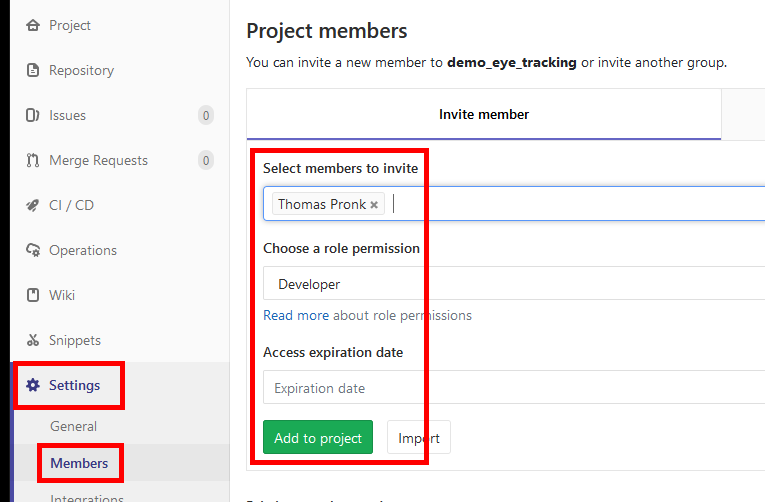
Task: Switch to the Invite member tab
Action: [483, 114]
